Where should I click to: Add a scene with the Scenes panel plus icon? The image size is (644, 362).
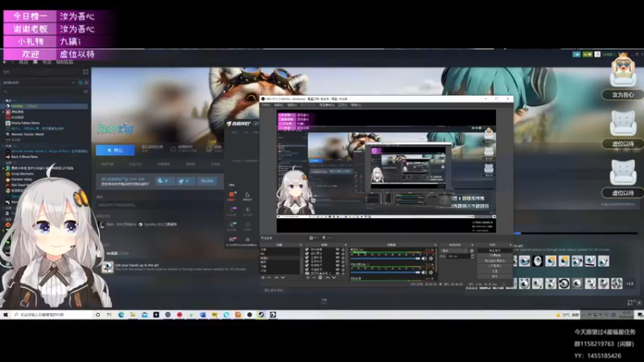(263, 278)
